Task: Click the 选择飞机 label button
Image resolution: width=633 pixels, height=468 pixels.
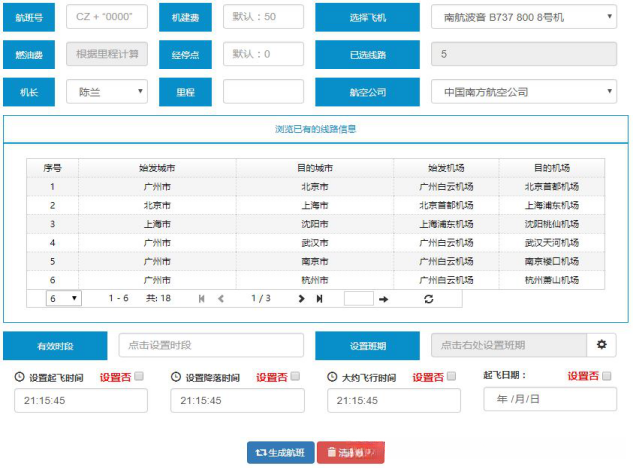Action: pos(367,17)
